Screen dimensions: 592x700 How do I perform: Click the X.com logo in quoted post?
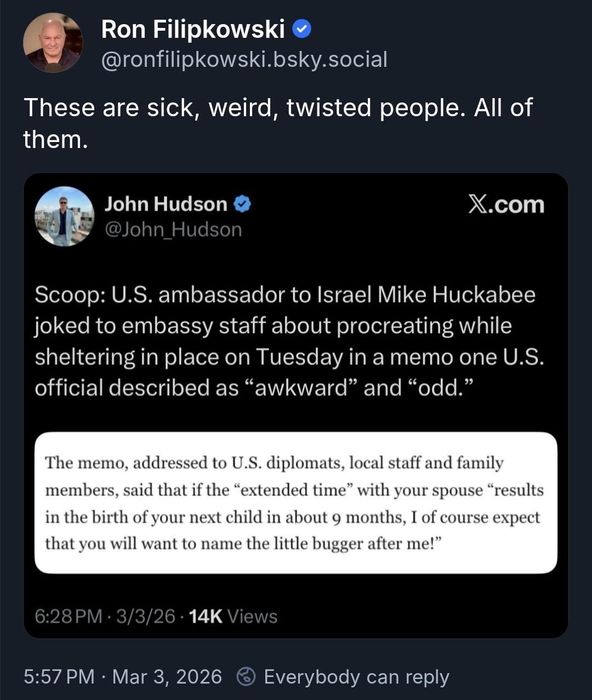coord(506,204)
